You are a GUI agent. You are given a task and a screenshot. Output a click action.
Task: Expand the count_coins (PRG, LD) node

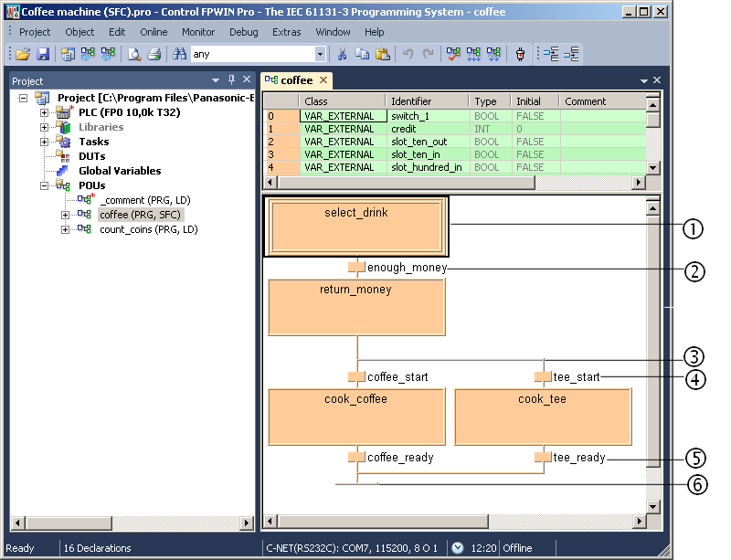coord(65,229)
